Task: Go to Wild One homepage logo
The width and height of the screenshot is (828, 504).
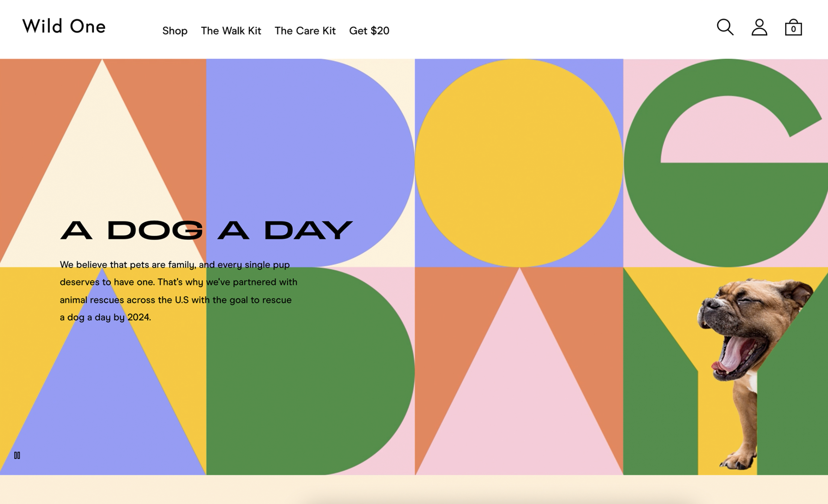Action: tap(64, 26)
